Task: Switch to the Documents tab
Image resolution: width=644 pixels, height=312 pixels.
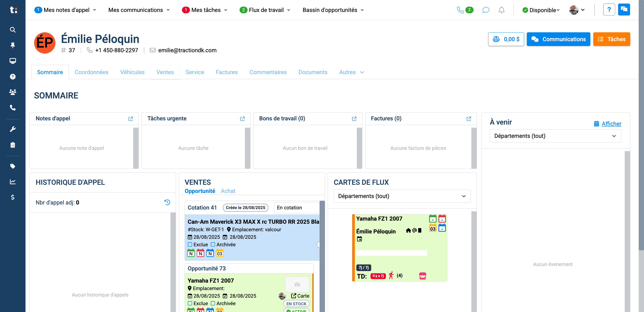Action: [x=313, y=72]
